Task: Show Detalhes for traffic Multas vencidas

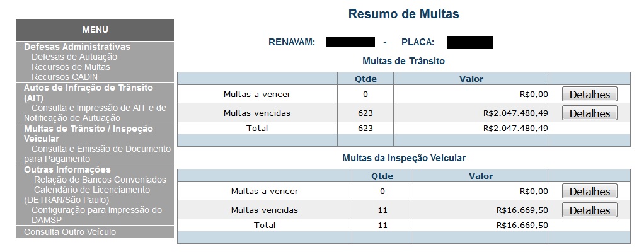Action: [x=589, y=113]
